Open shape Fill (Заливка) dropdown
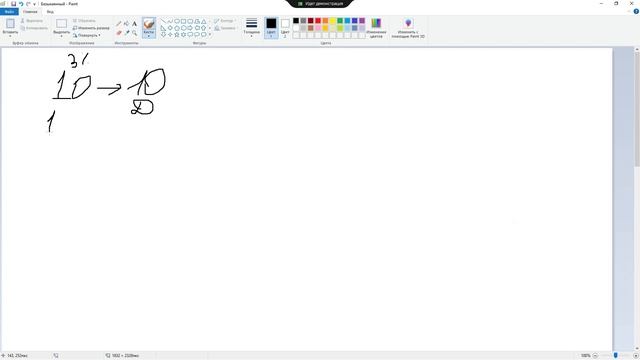 [x=225, y=28]
